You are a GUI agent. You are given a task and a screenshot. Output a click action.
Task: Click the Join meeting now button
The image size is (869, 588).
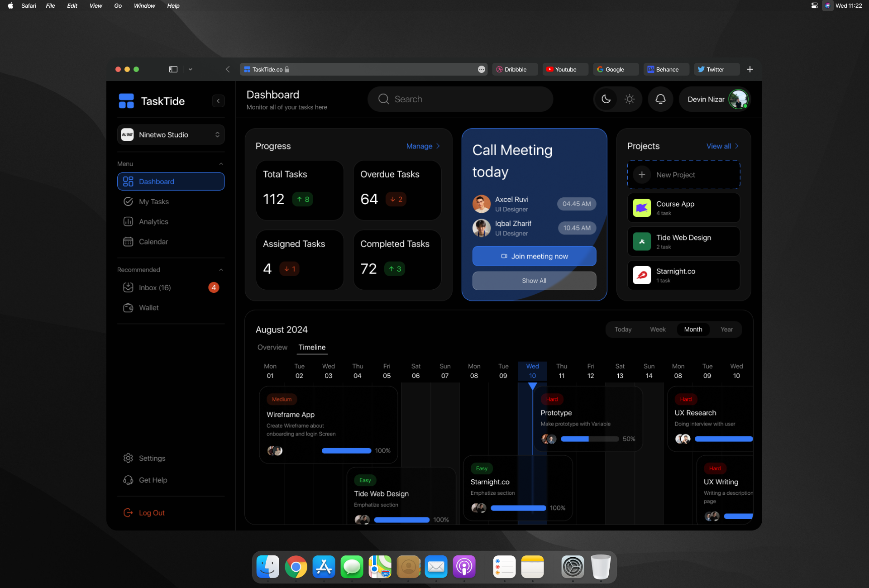pyautogui.click(x=534, y=256)
